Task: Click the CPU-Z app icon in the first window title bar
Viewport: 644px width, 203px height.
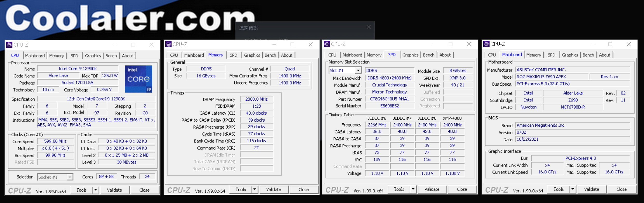Action: [x=9, y=45]
